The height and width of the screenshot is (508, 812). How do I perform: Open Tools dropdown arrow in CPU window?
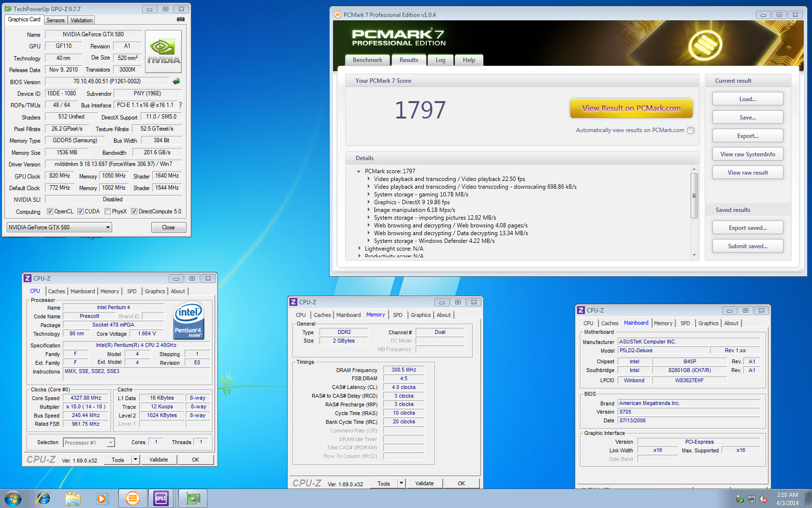pos(135,460)
